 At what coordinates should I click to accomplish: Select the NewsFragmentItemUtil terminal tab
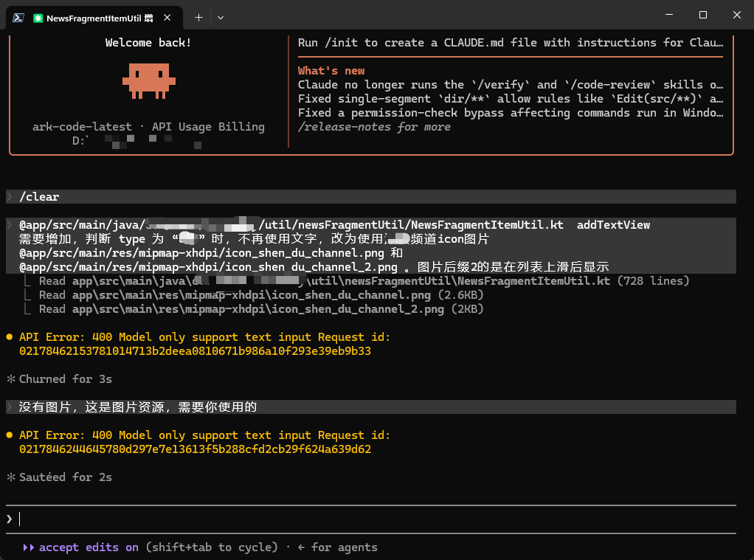point(94,18)
